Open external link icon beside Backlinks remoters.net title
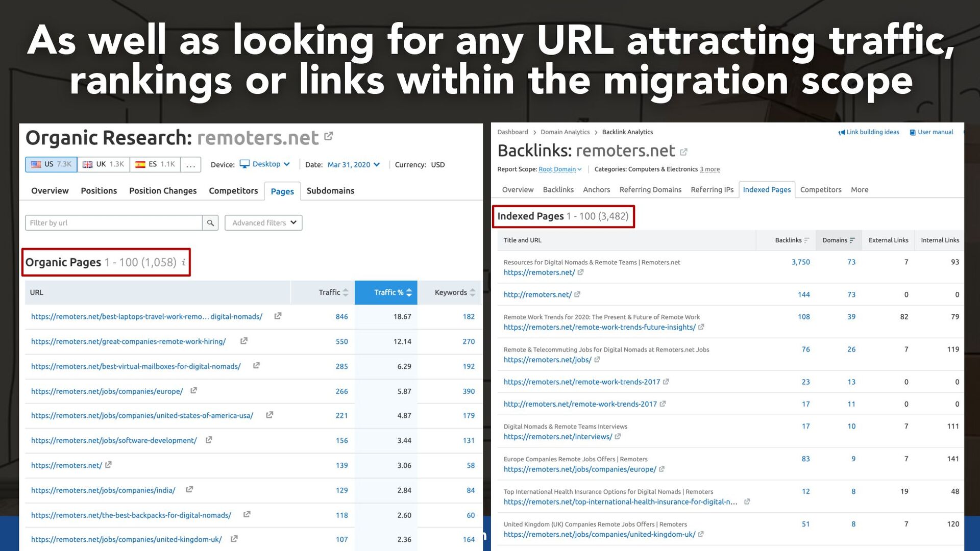This screenshot has width=980, height=551. 683,152
